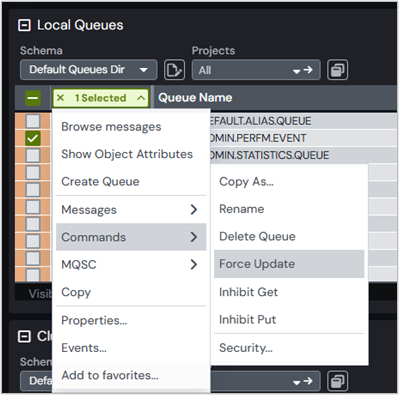Select Browse messages menu item

click(x=131, y=127)
